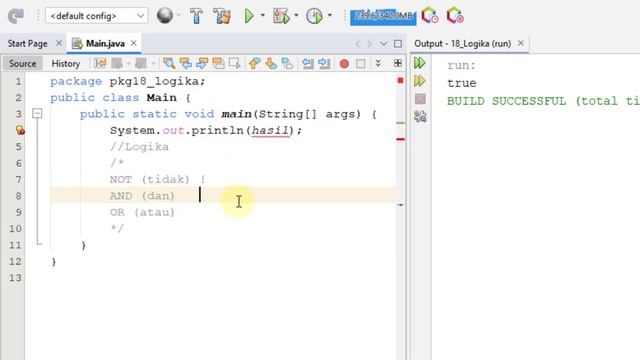Viewport: 640px width, 360px height.
Task: Open the default config combo box
Action: tap(97, 16)
